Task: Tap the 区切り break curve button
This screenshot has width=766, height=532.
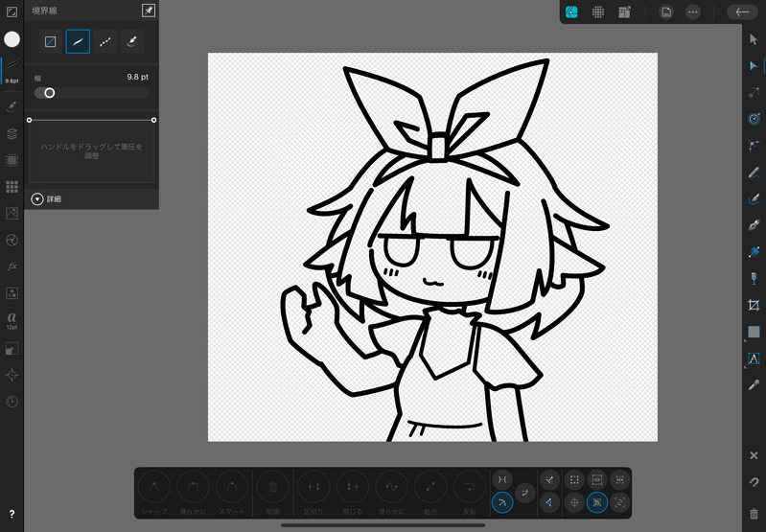Action: coord(313,493)
